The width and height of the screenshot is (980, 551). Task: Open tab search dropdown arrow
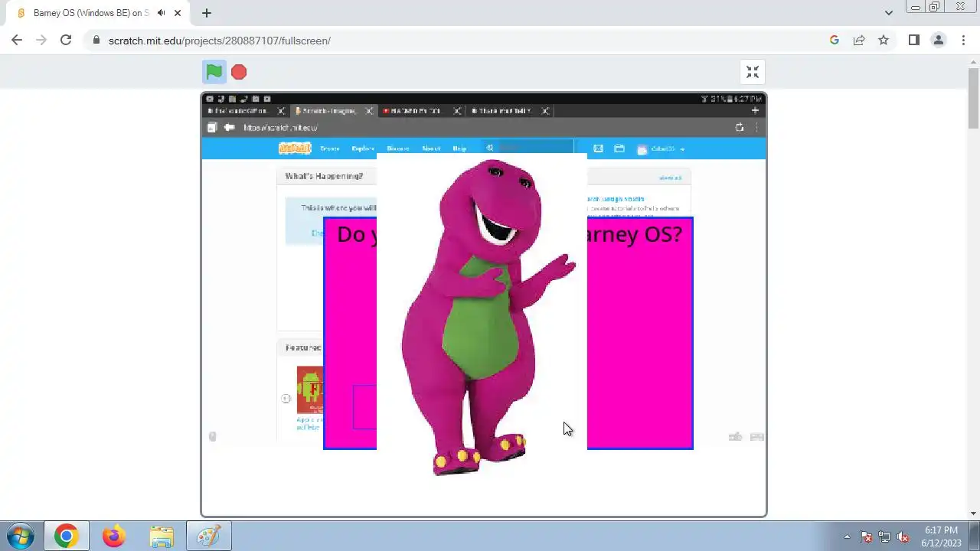(x=889, y=13)
